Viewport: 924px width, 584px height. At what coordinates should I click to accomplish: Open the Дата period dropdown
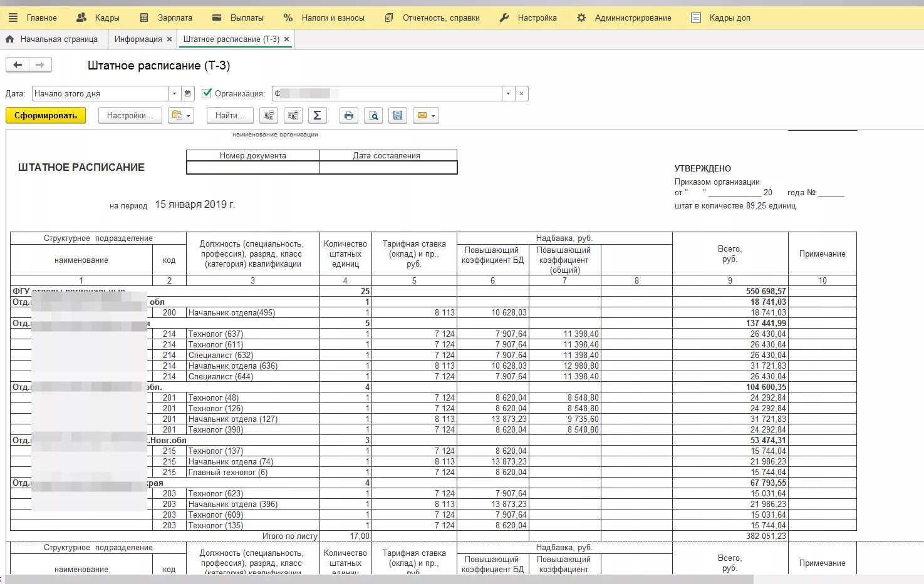175,94
